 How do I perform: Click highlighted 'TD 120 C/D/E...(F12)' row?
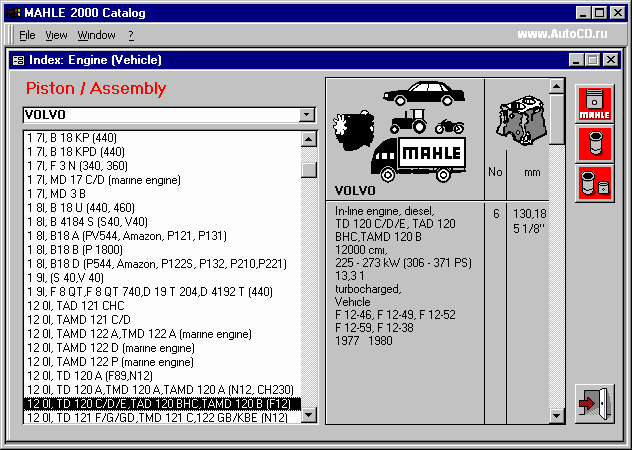[162, 404]
